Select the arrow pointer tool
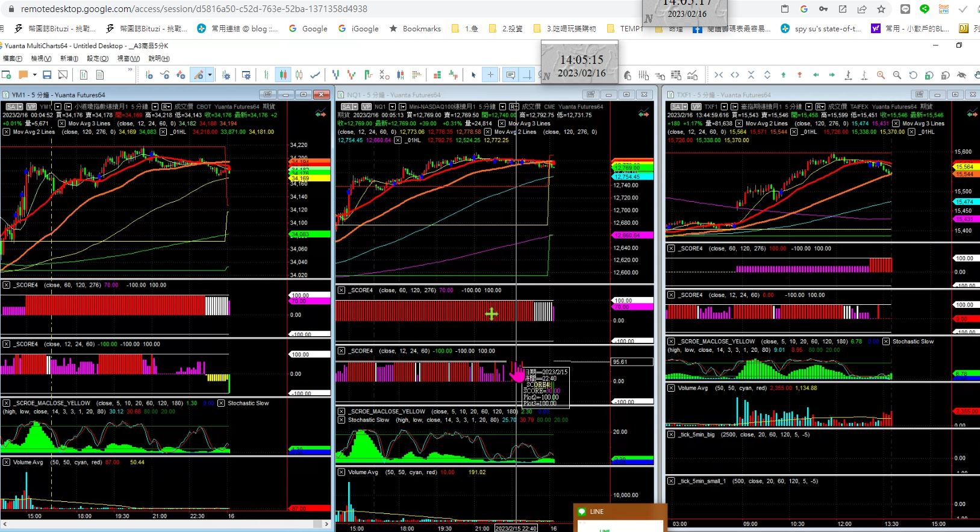Viewport: 980px width, 532px height. click(x=473, y=75)
